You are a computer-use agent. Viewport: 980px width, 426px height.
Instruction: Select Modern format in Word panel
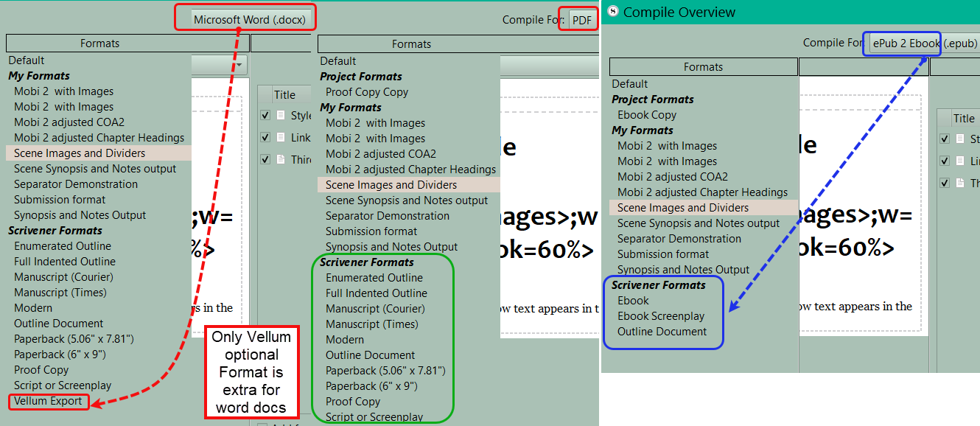point(33,308)
